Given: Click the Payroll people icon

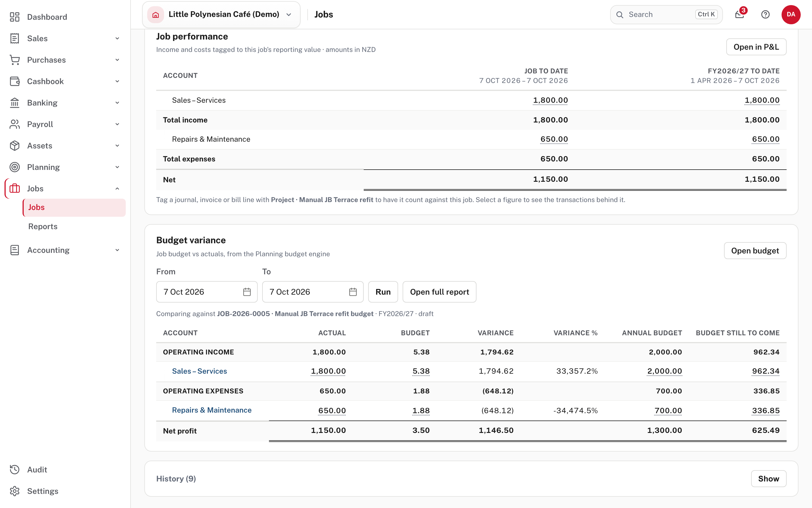Looking at the screenshot, I should [14, 124].
